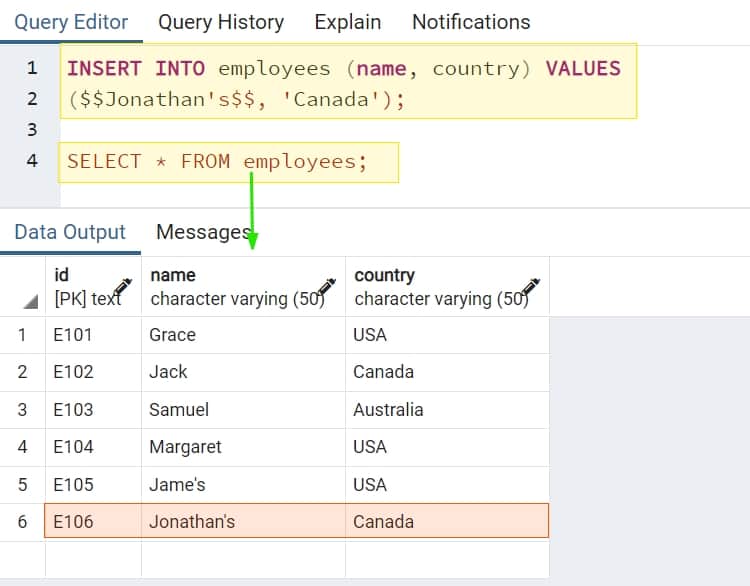Click the VALUES keyword on line 1
Screen dimensions: 750x586
[x=583, y=68]
